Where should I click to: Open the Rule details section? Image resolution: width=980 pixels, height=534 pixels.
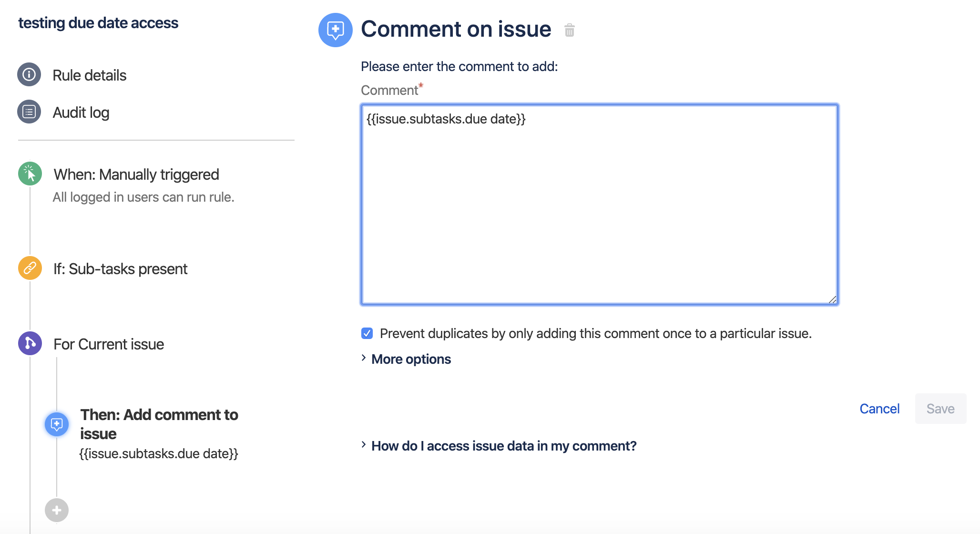coord(89,75)
